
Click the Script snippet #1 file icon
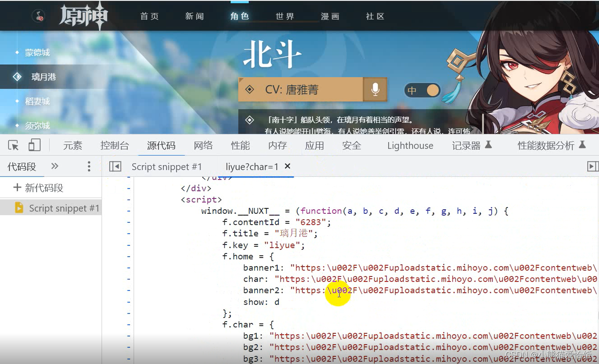[19, 208]
